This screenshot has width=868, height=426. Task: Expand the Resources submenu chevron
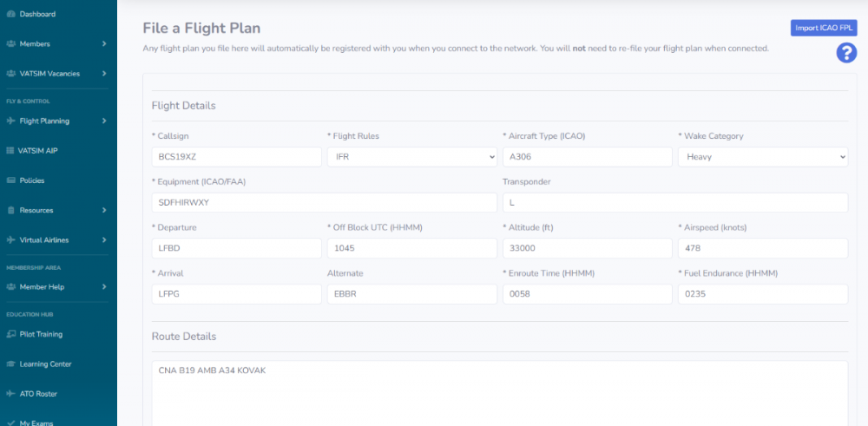point(104,211)
